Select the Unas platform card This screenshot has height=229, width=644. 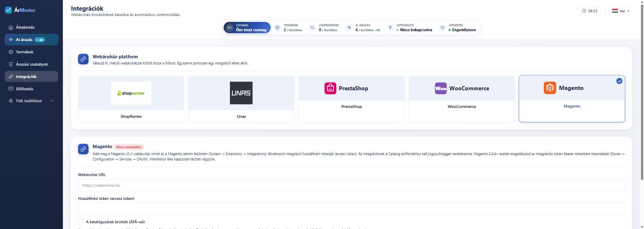(241, 99)
